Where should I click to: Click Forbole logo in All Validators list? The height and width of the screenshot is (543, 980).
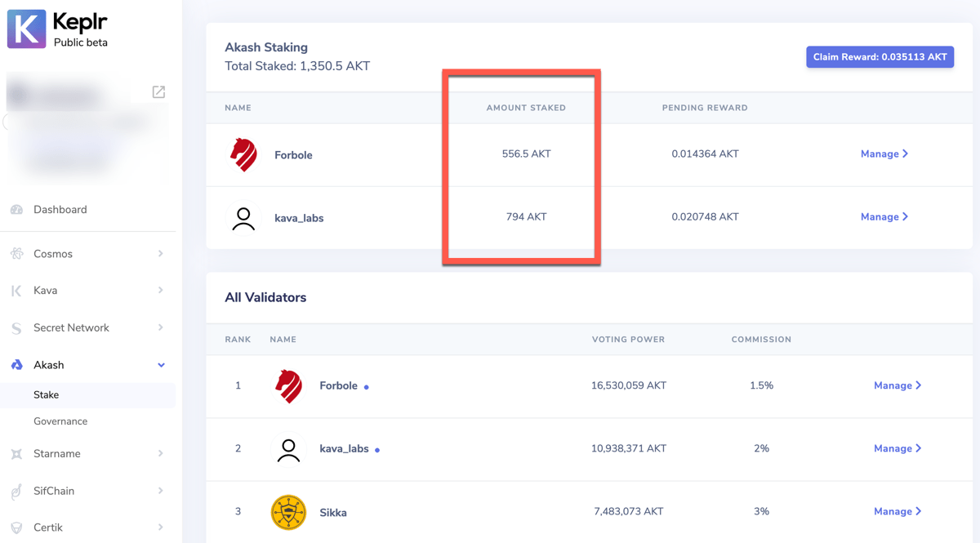click(x=288, y=385)
